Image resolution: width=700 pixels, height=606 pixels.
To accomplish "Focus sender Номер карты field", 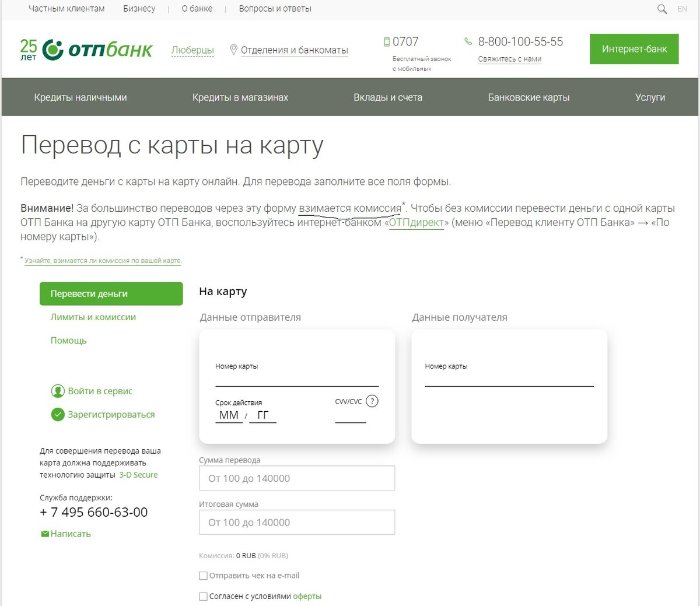I will tap(297, 379).
